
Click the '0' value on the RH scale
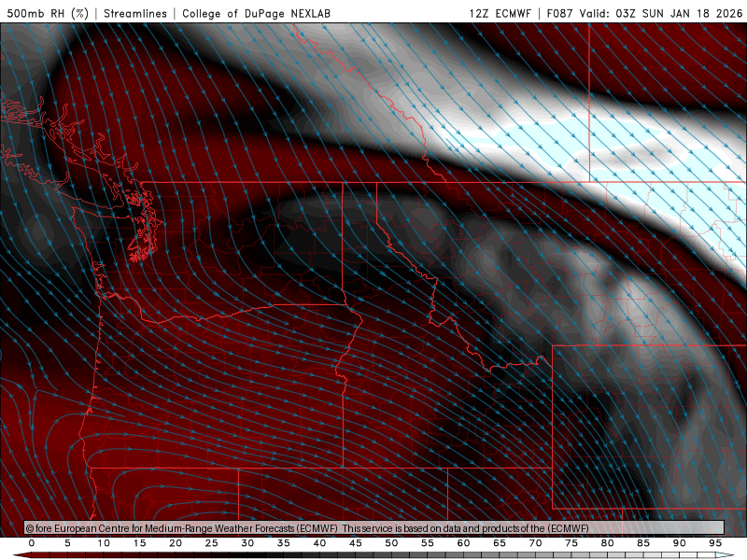pos(32,543)
